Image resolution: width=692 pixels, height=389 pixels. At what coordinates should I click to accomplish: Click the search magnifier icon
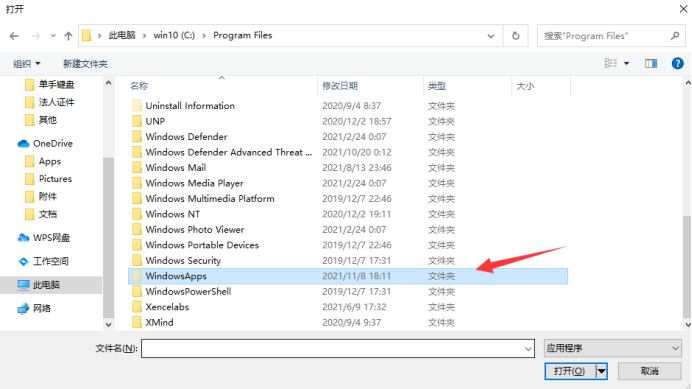(x=675, y=36)
